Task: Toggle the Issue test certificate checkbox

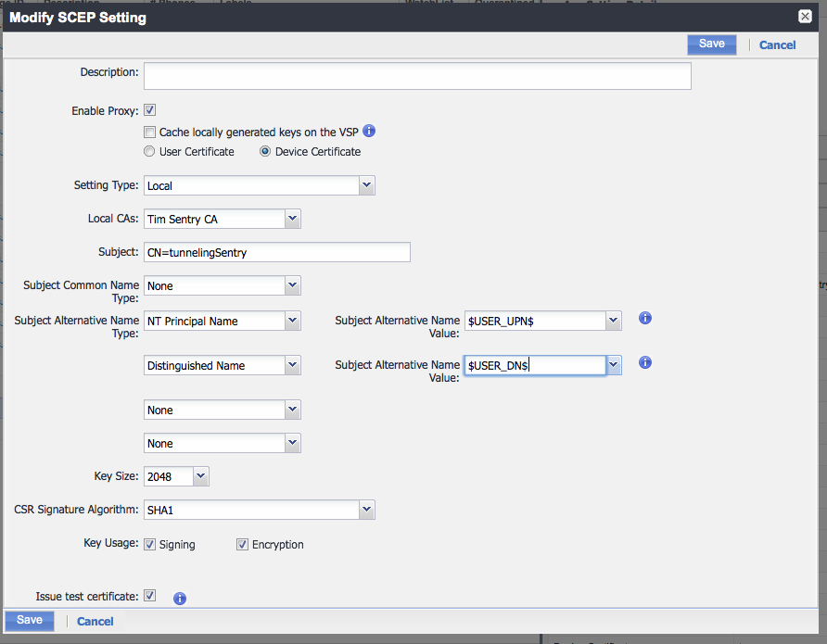Action: (150, 596)
